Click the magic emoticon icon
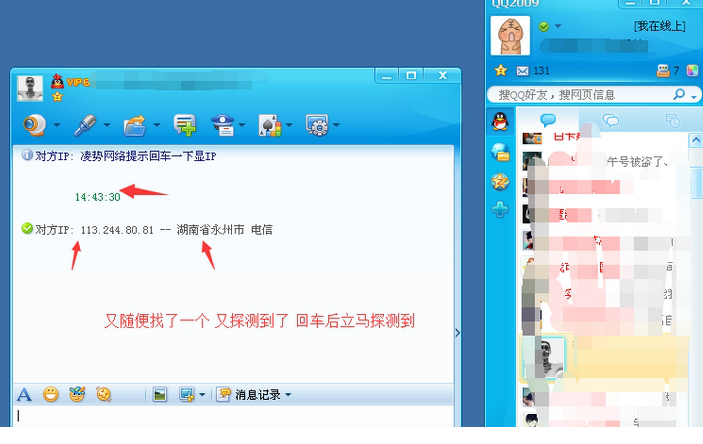Viewport: 703px width, 444px height. [77, 394]
